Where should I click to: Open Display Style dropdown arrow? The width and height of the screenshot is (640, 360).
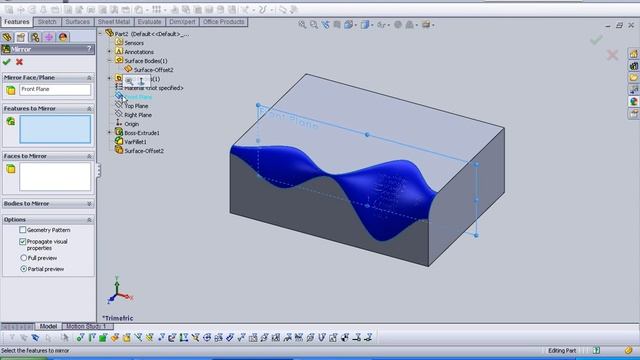[372, 25]
